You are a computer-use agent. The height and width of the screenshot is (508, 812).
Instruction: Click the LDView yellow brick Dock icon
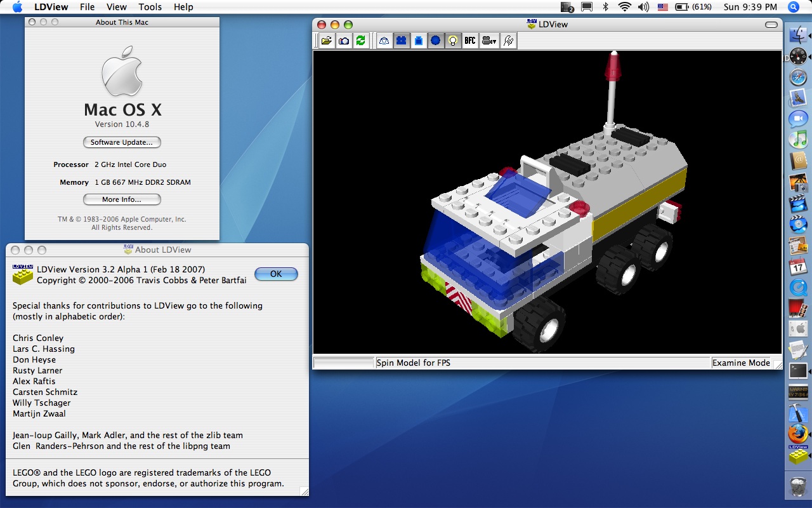tap(798, 455)
